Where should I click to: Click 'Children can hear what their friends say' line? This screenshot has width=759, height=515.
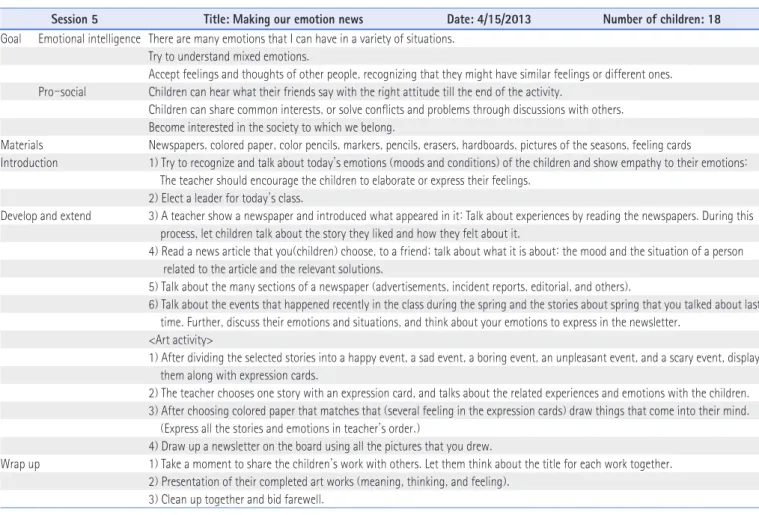[355, 92]
